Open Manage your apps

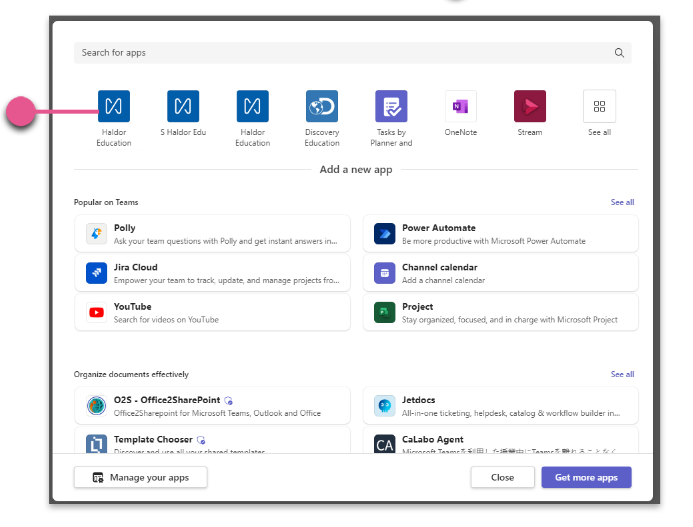click(x=141, y=477)
